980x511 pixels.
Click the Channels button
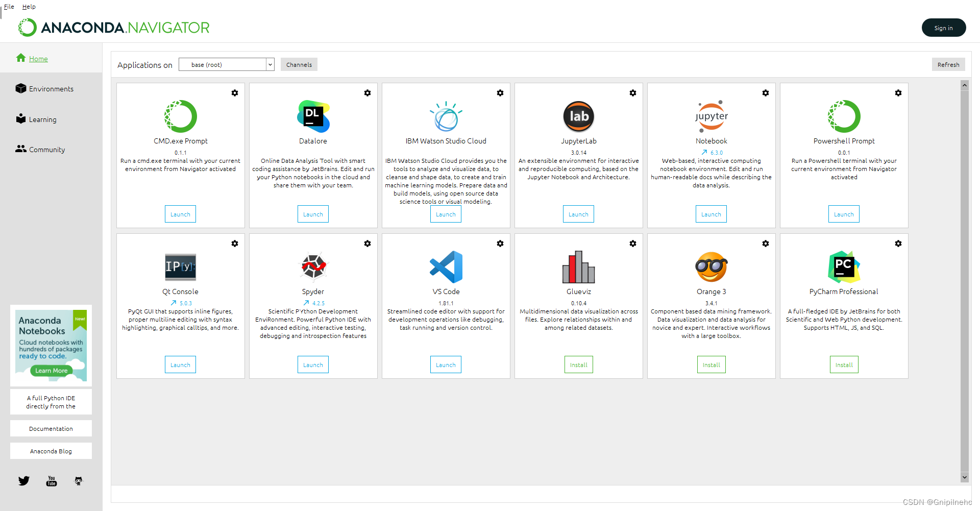tap(299, 64)
